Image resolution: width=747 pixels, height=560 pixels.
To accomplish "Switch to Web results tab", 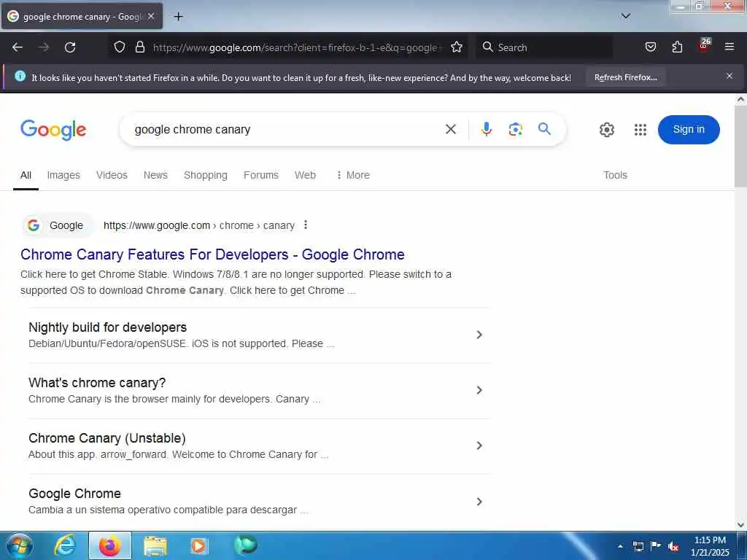I will [305, 175].
